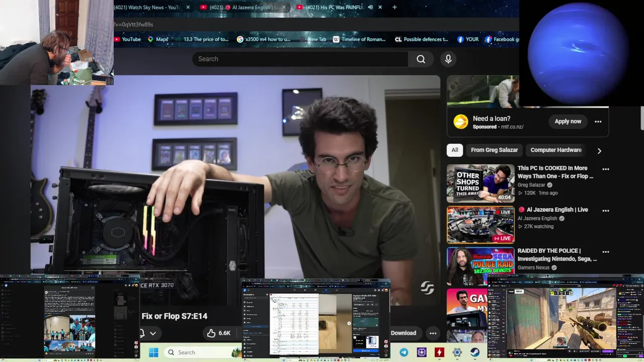The width and height of the screenshot is (644, 362).
Task: Open Telegram from the taskbar
Action: (404, 352)
